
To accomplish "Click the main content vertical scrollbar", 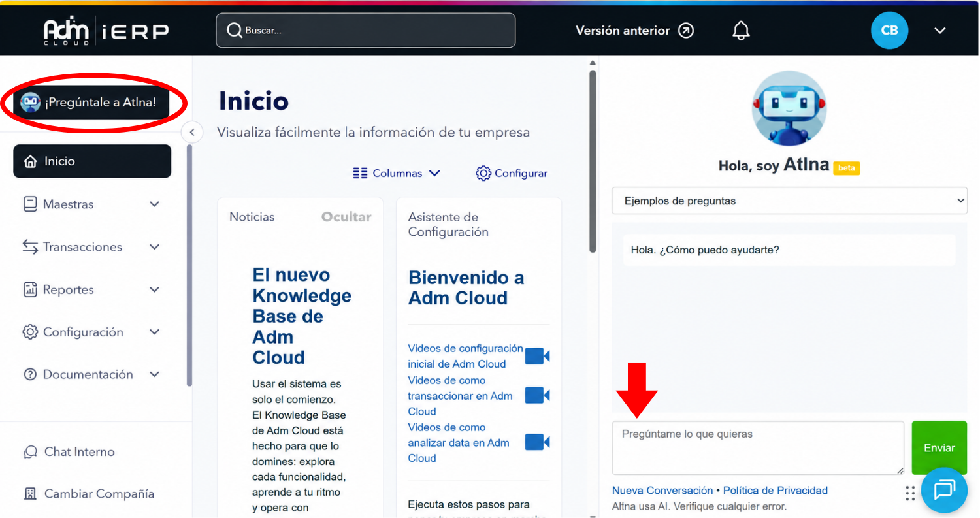I will (x=593, y=162).
